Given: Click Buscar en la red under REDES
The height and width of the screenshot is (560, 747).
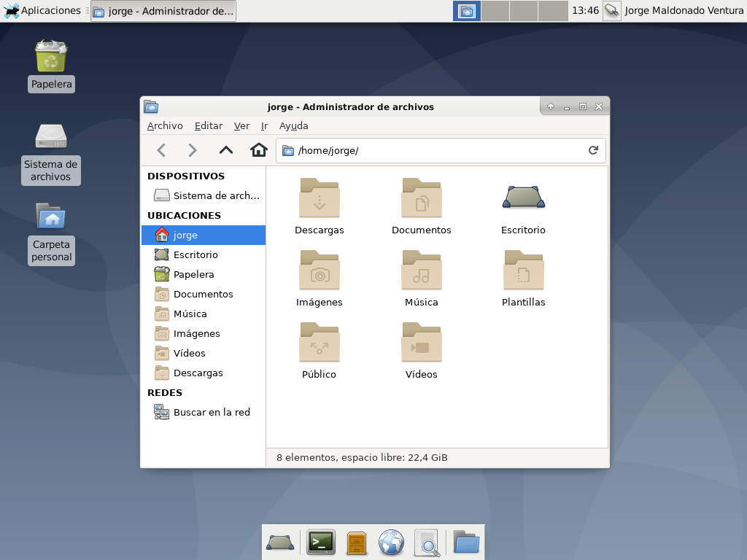Looking at the screenshot, I should pyautogui.click(x=212, y=412).
